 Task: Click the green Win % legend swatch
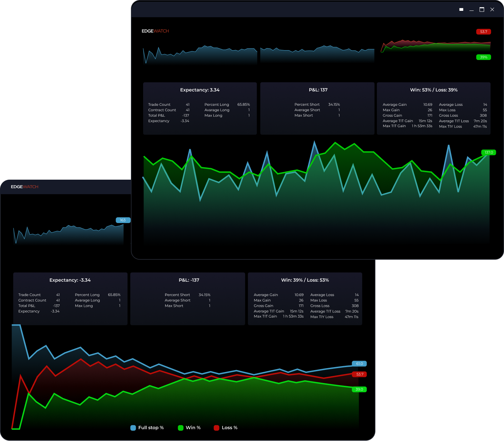tap(181, 428)
